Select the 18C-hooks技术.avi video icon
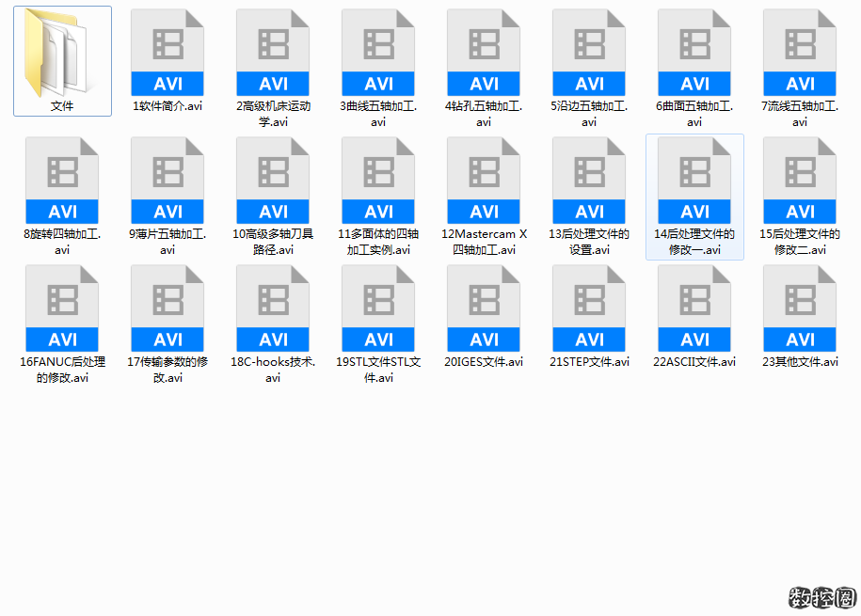Image resolution: width=861 pixels, height=616 pixels. (x=273, y=308)
